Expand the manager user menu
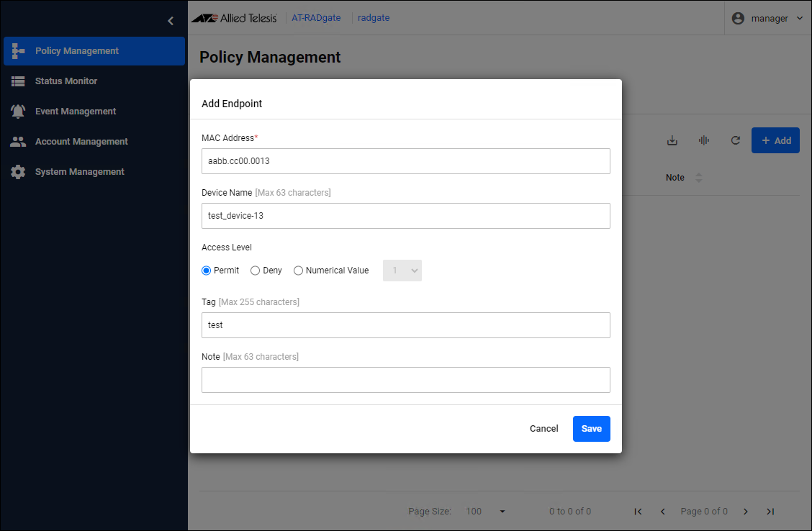Image resolution: width=812 pixels, height=531 pixels. coord(768,19)
